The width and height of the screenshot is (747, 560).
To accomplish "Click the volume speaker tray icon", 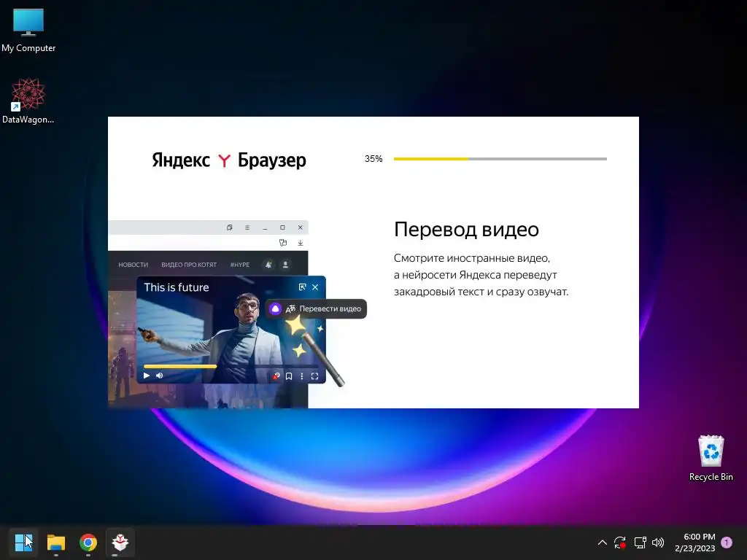I will 658,542.
